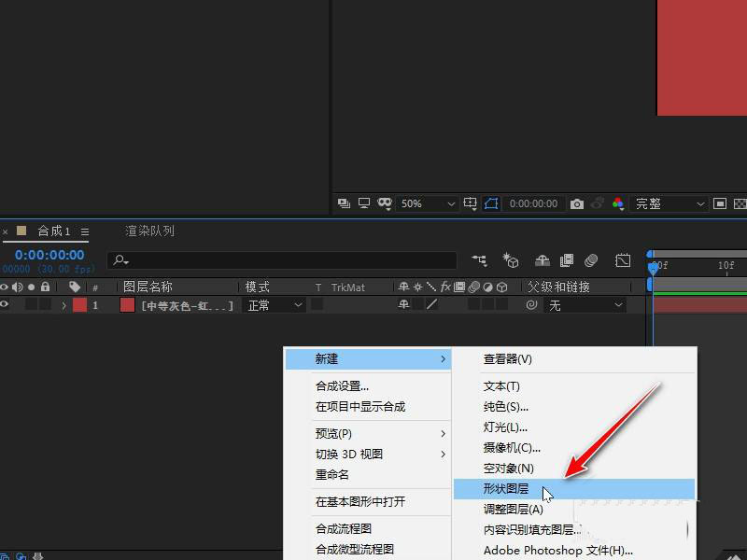Create a new 调整图层
747x560 pixels.
(510, 510)
